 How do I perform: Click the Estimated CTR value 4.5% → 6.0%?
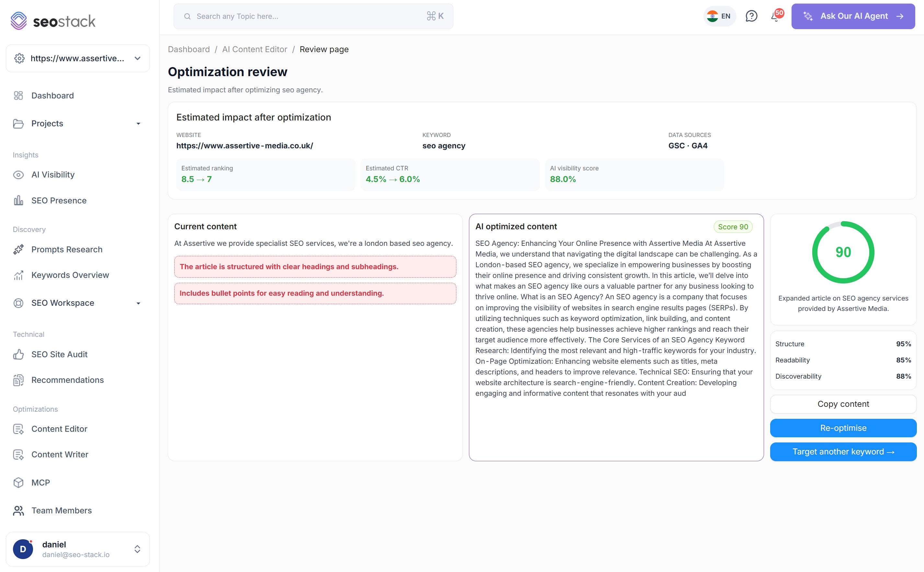point(393,179)
